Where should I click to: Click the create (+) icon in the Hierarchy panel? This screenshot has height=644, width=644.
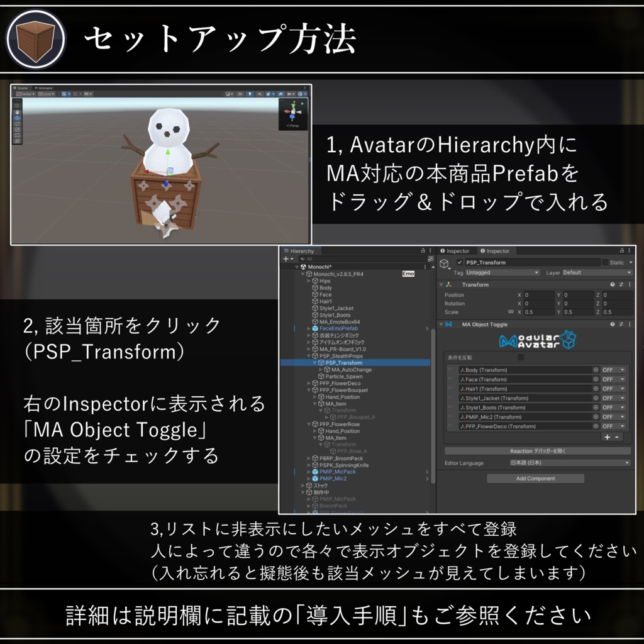pyautogui.click(x=286, y=258)
